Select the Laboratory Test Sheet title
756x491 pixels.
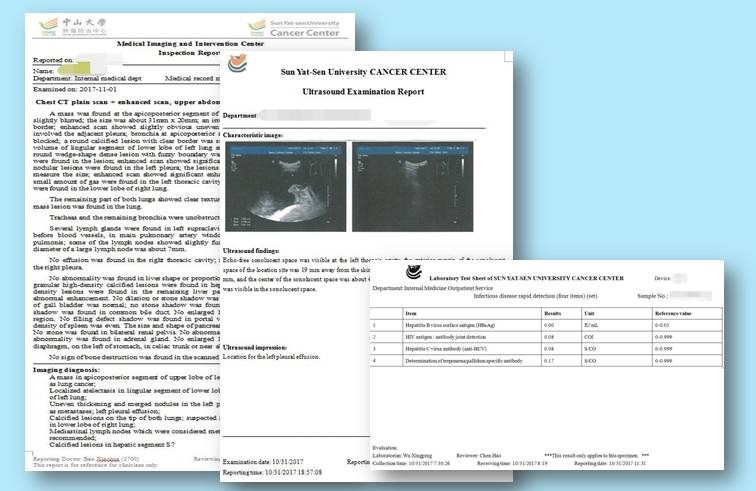(526, 278)
